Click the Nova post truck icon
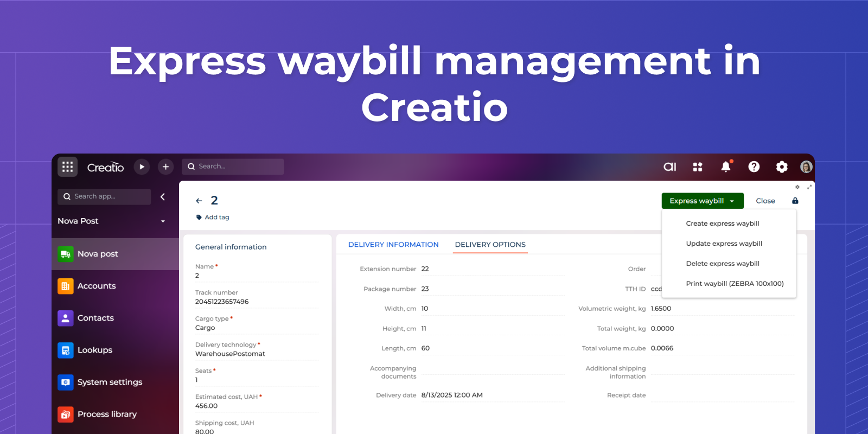 66,254
